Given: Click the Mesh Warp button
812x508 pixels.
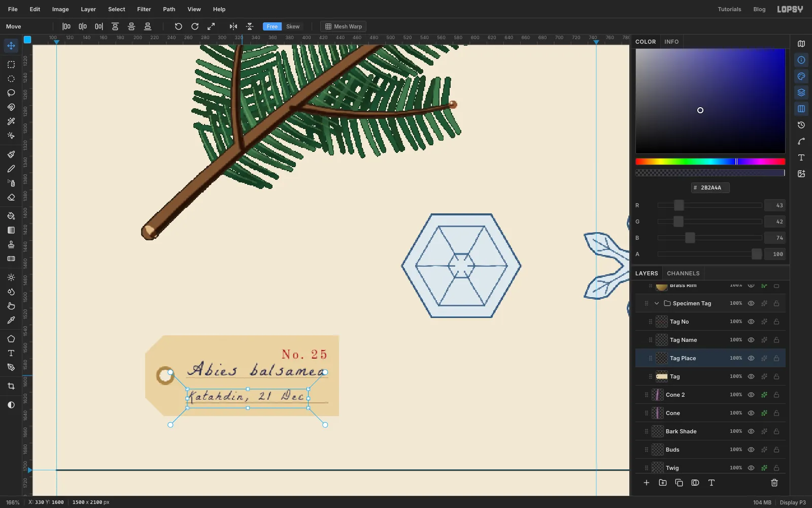Looking at the screenshot, I should tap(344, 26).
